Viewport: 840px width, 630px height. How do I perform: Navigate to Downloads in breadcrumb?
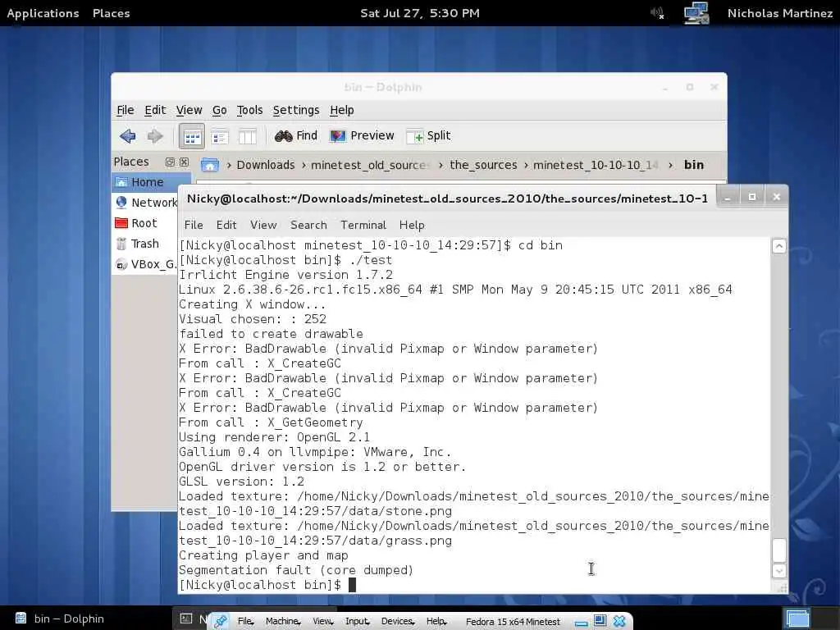pyautogui.click(x=266, y=165)
